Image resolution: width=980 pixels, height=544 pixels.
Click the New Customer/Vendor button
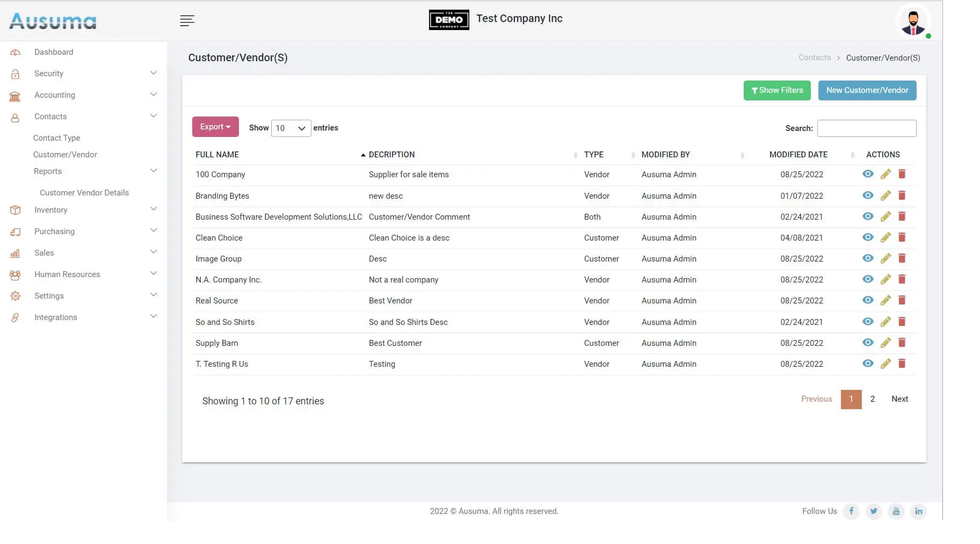click(x=867, y=90)
